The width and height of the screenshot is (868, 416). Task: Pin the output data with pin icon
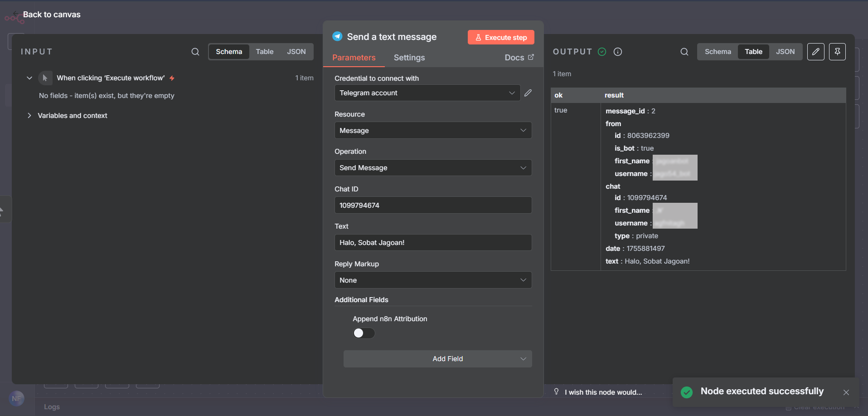point(837,52)
